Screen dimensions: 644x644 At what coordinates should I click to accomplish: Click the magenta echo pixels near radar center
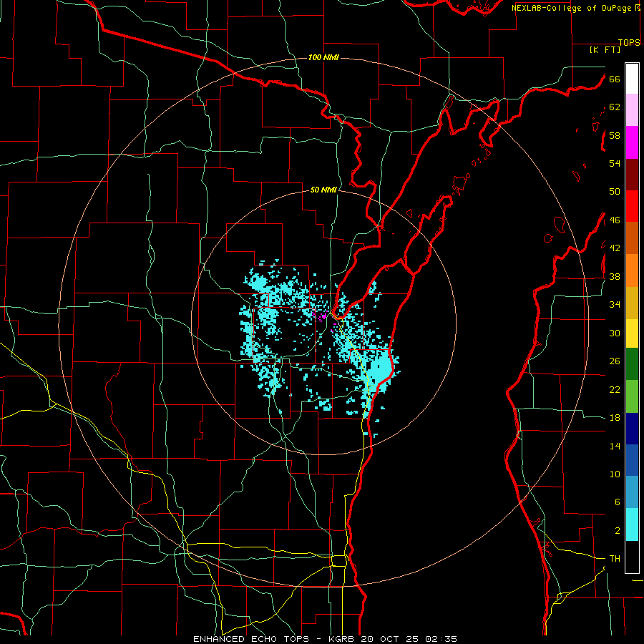[x=323, y=316]
